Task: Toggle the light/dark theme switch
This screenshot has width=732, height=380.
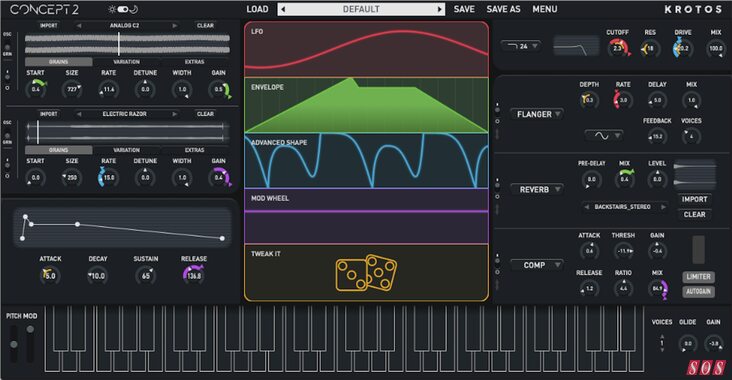Action: [122, 9]
